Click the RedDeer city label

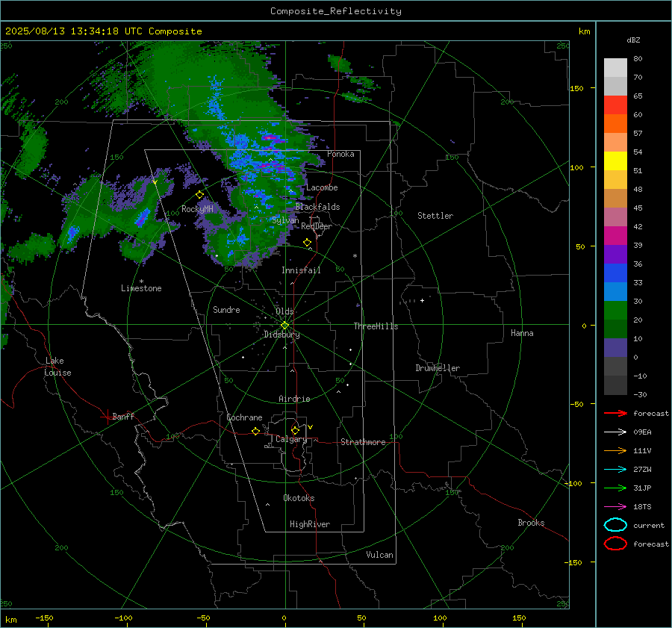tap(317, 226)
